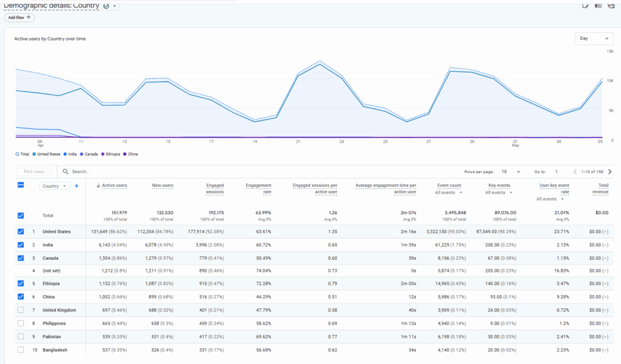The height and width of the screenshot is (364, 621).
Task: Open All events dropdown under Event count
Action: click(x=449, y=193)
